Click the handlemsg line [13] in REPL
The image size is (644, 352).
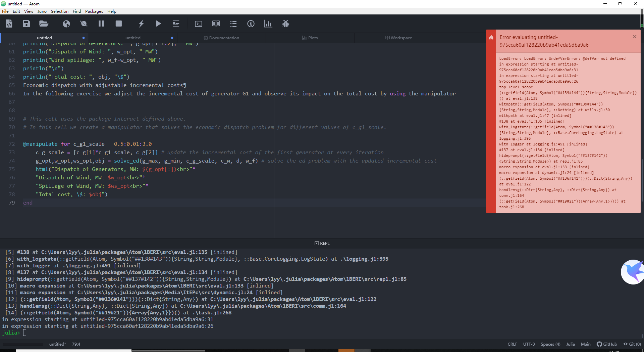click(176, 306)
